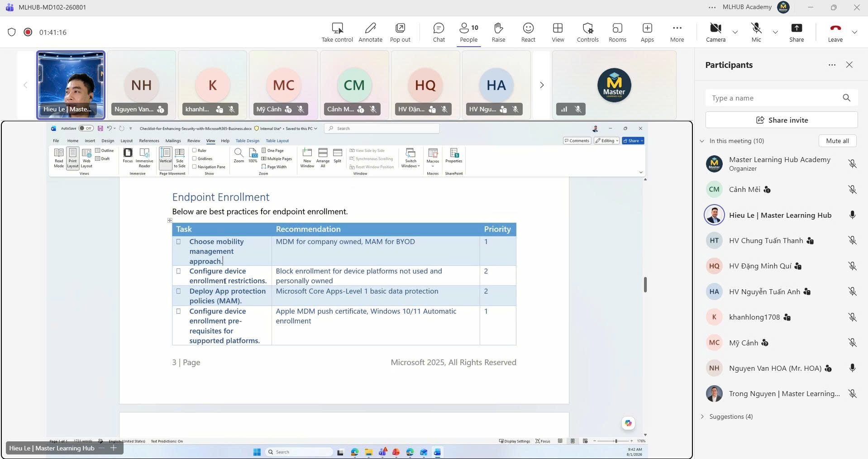The image size is (868, 459).
Task: Open Participants panel more options
Action: pyautogui.click(x=832, y=65)
